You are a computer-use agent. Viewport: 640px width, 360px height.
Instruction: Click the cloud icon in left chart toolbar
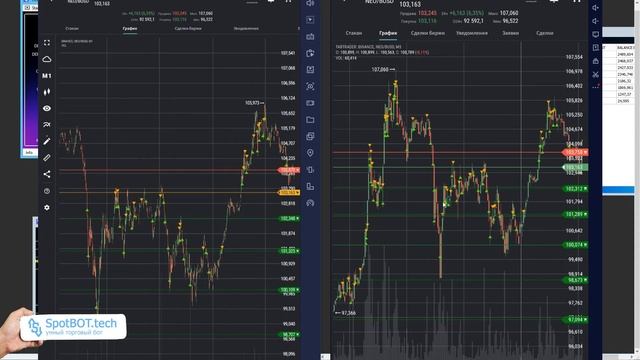point(47,60)
